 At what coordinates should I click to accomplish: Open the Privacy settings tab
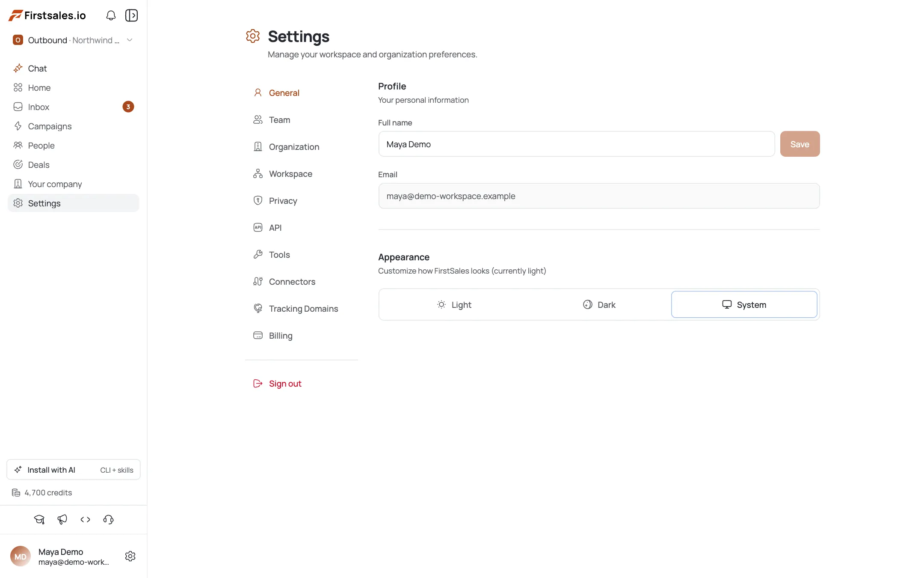pos(302,201)
